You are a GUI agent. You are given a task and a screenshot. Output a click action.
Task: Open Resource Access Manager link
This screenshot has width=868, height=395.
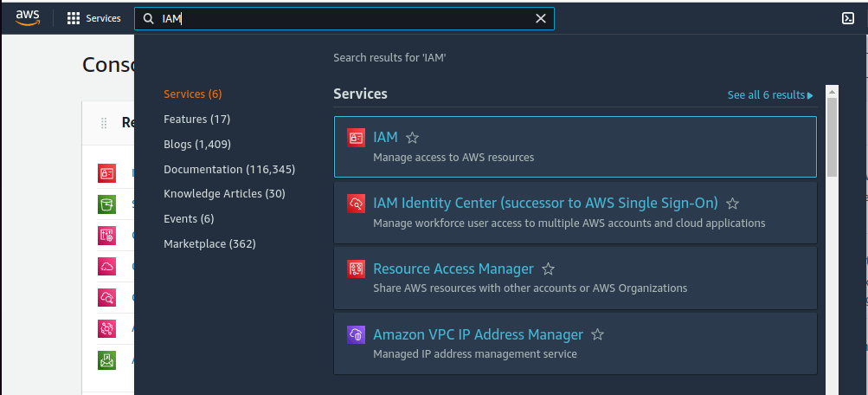[453, 269]
